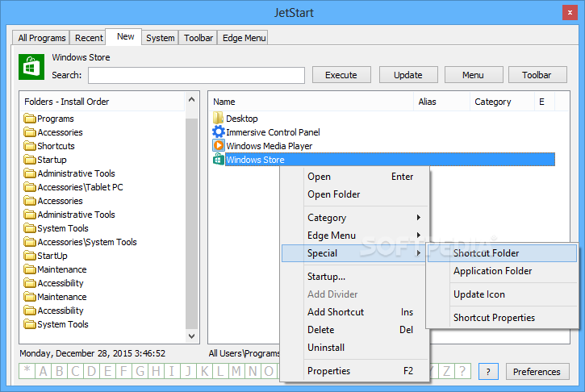Filter programs by letter Z

pos(446,371)
